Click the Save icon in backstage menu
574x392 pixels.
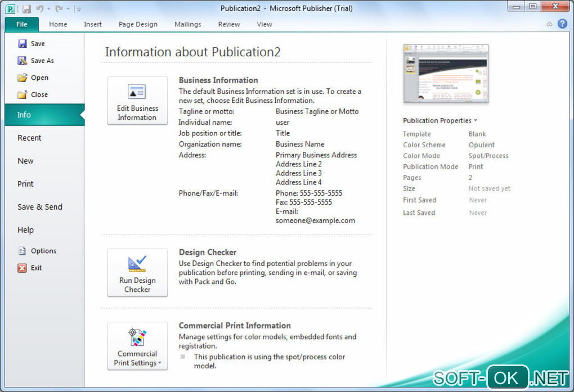point(23,44)
